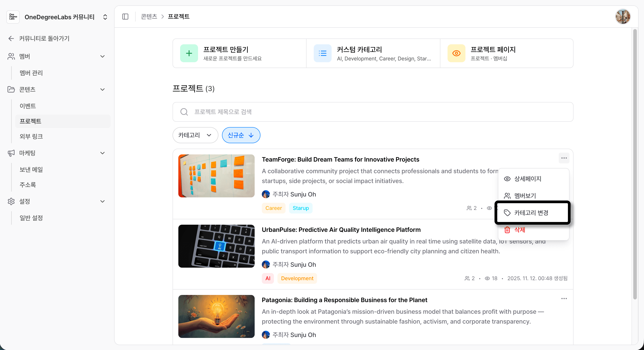Select 상세페이지 from context menu
The image size is (644, 350).
[533, 179]
